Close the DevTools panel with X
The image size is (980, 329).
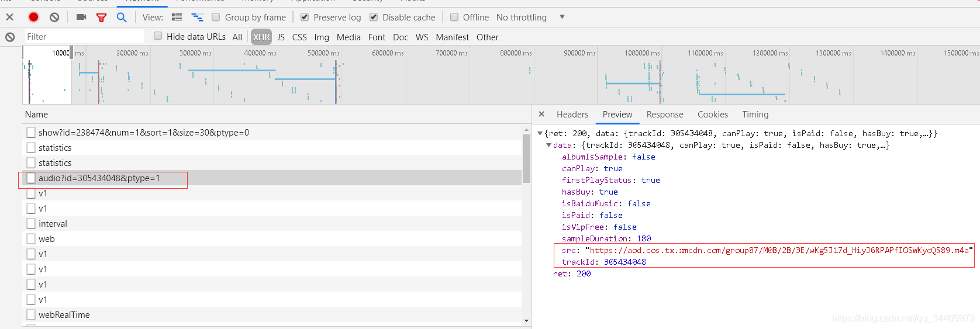tap(10, 17)
